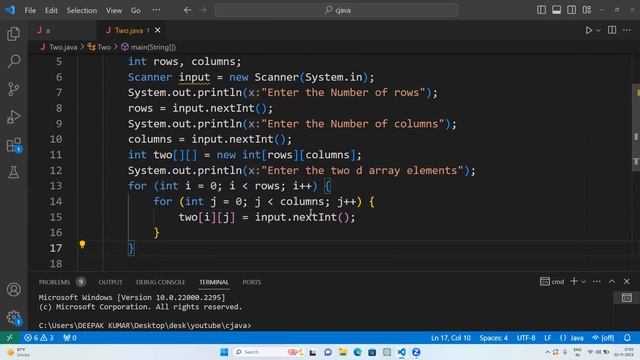Show the errors and warnings count
The image size is (640, 360).
(x=39, y=338)
